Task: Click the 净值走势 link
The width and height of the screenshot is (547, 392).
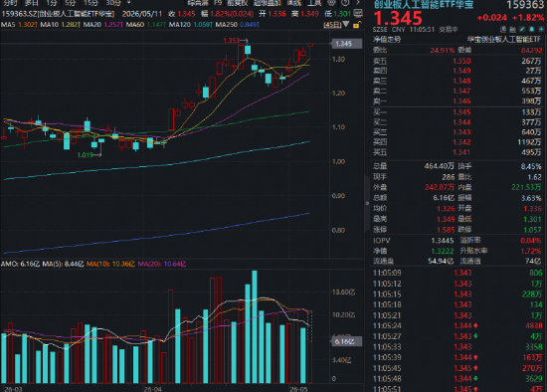Action: tap(387, 40)
